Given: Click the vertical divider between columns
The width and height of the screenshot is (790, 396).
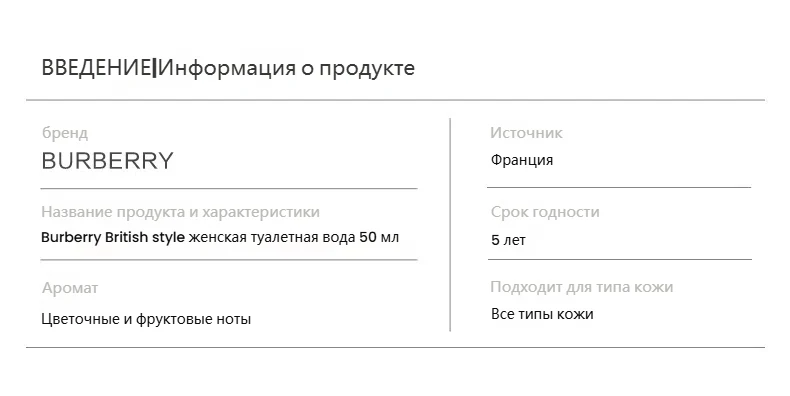Looking at the screenshot, I should (450, 225).
